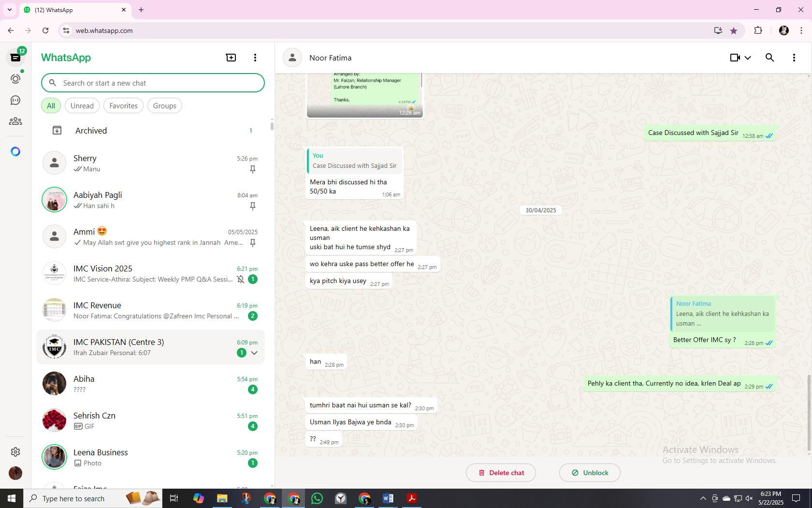Open the tab search dropdown arrow
812x508 pixels.
click(x=9, y=10)
